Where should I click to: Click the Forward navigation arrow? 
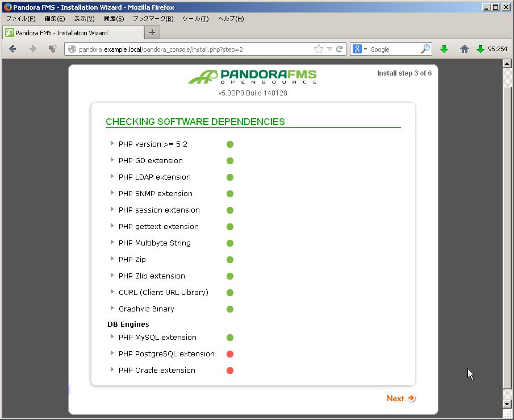tap(33, 49)
